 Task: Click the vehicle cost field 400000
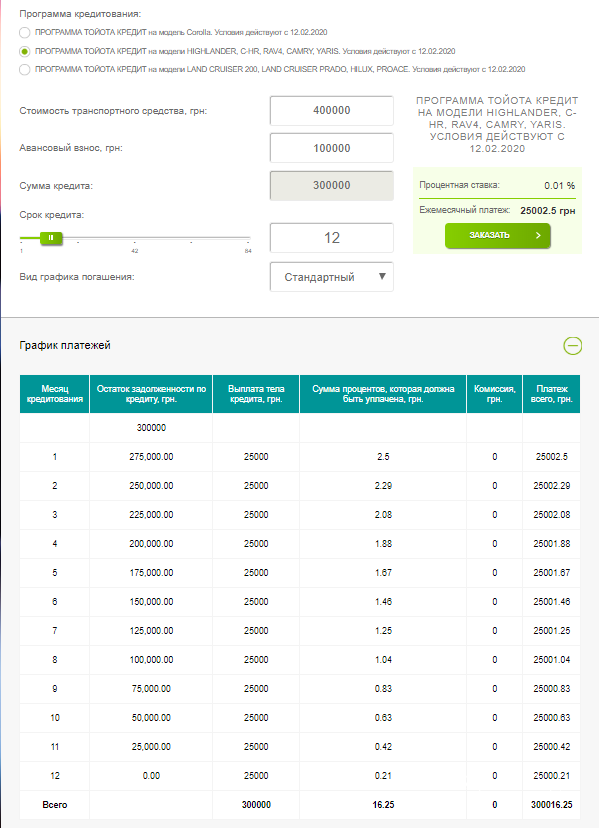[332, 110]
